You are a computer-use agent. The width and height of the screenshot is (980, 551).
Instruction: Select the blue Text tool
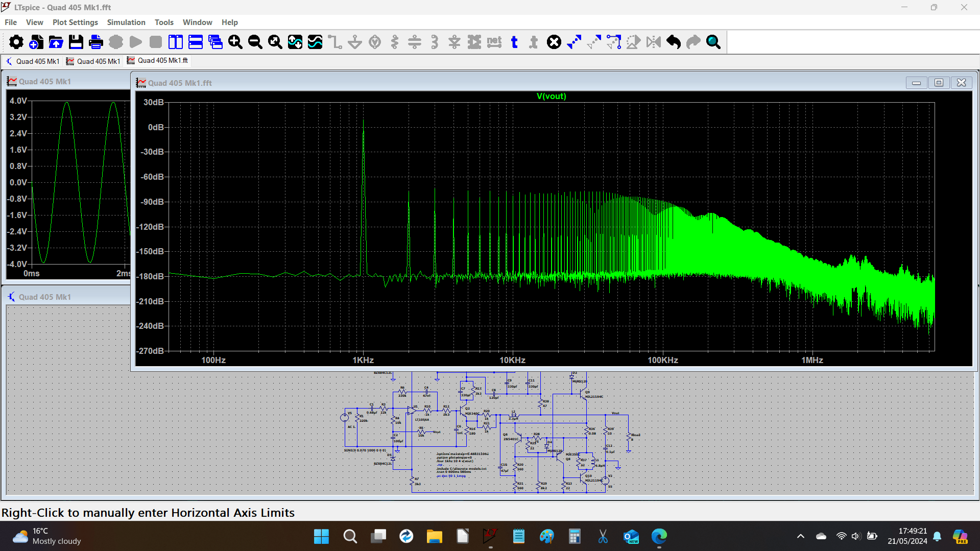pos(514,42)
